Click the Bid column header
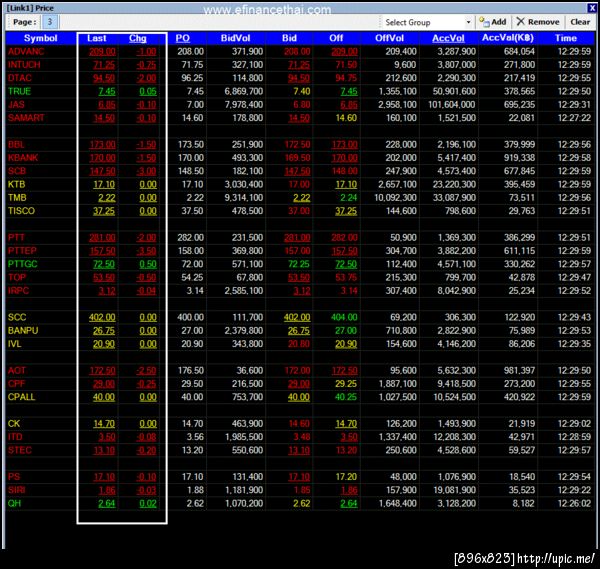 click(289, 38)
